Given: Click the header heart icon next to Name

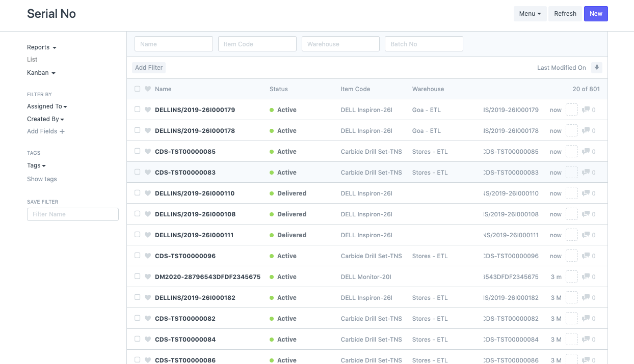Looking at the screenshot, I should (x=148, y=89).
